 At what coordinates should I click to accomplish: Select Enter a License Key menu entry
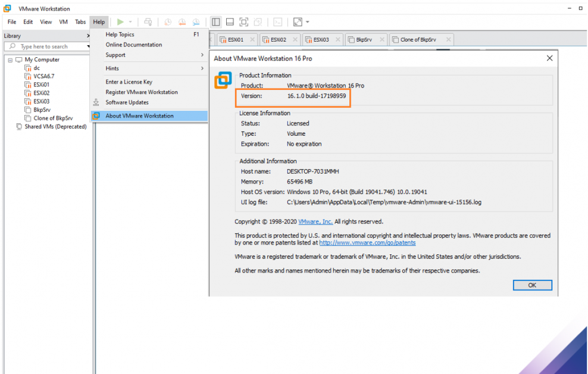(x=129, y=82)
